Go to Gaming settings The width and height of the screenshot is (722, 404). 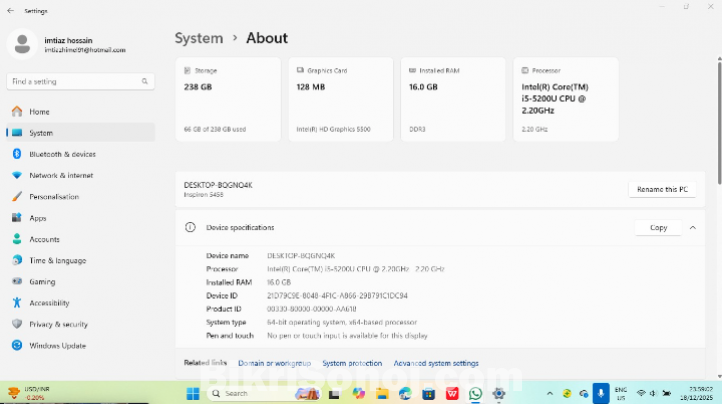[x=81, y=281]
